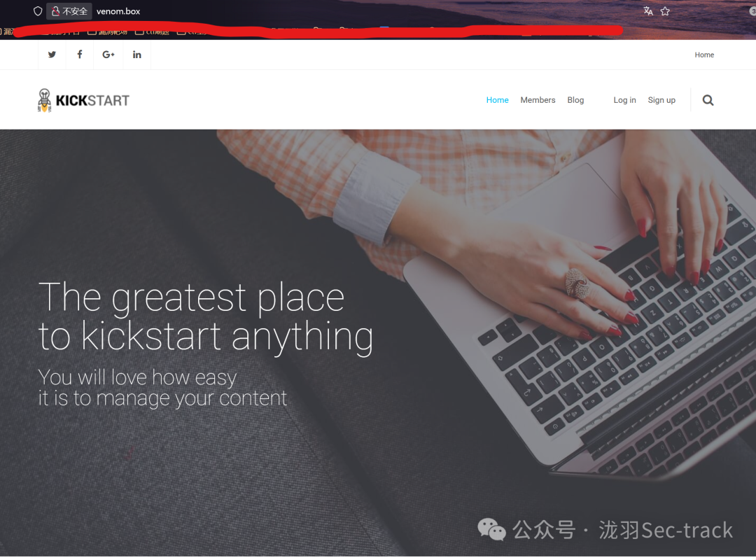
Task: Click the Log in link
Action: click(624, 100)
